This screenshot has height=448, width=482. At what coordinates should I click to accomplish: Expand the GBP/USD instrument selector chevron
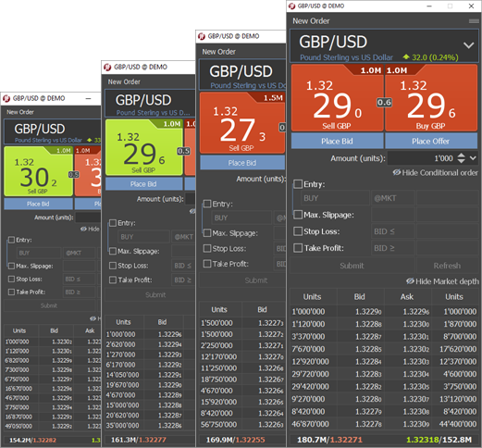(469, 45)
